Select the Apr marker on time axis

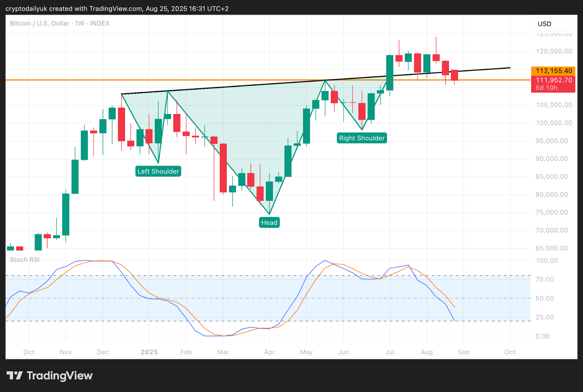click(269, 352)
